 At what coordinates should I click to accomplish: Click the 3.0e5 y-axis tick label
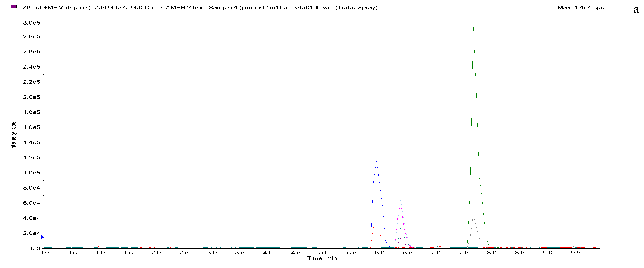pyautogui.click(x=31, y=23)
